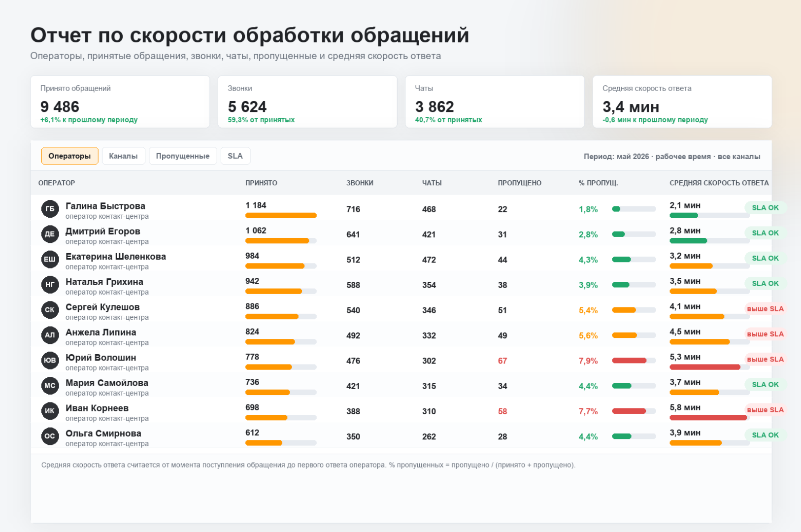This screenshot has width=801, height=532.
Task: Activate the Операторы tab
Action: pos(69,156)
